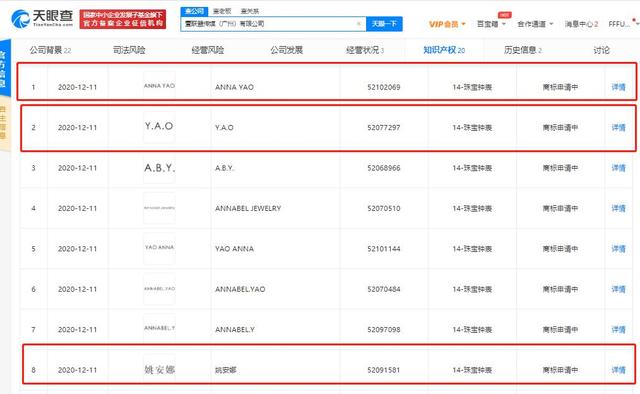Open 消息中心 notifications
640x394 pixels.
[x=581, y=24]
